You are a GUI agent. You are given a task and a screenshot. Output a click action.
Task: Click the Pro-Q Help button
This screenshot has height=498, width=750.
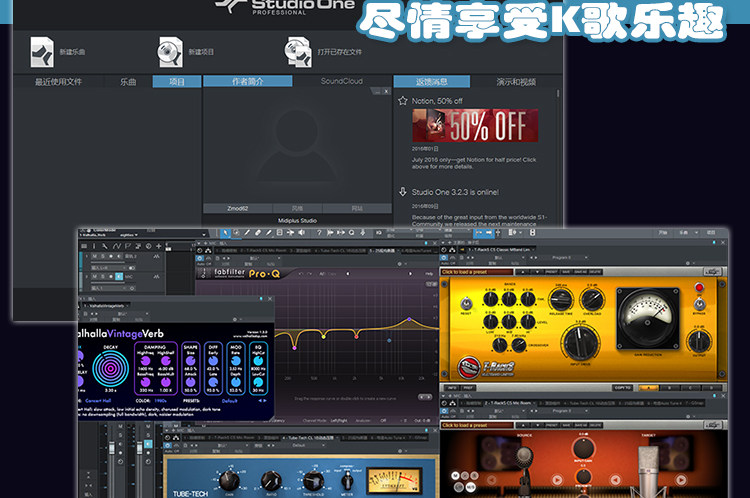430,274
